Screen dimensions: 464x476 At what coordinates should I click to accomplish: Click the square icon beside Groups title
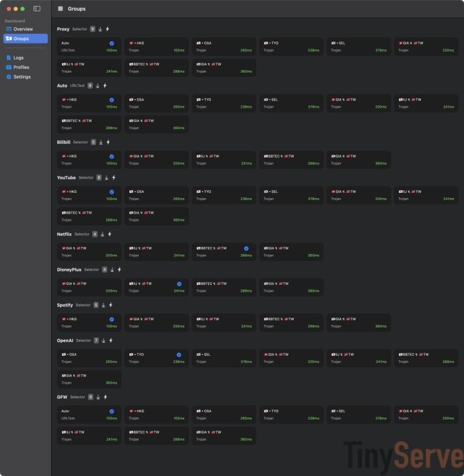pos(60,9)
